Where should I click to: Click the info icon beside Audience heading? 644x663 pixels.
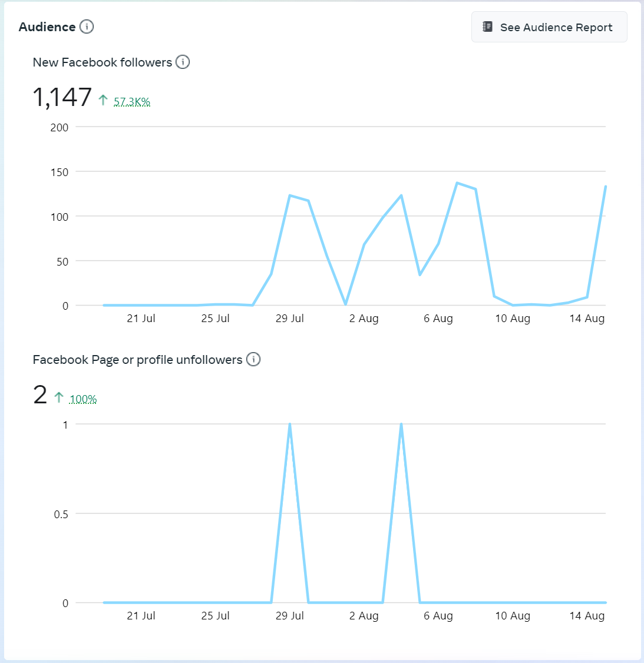click(87, 26)
